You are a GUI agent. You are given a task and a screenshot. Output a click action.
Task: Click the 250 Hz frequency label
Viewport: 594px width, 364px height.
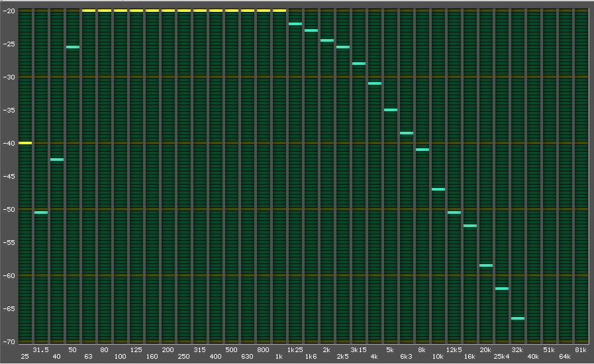click(184, 357)
